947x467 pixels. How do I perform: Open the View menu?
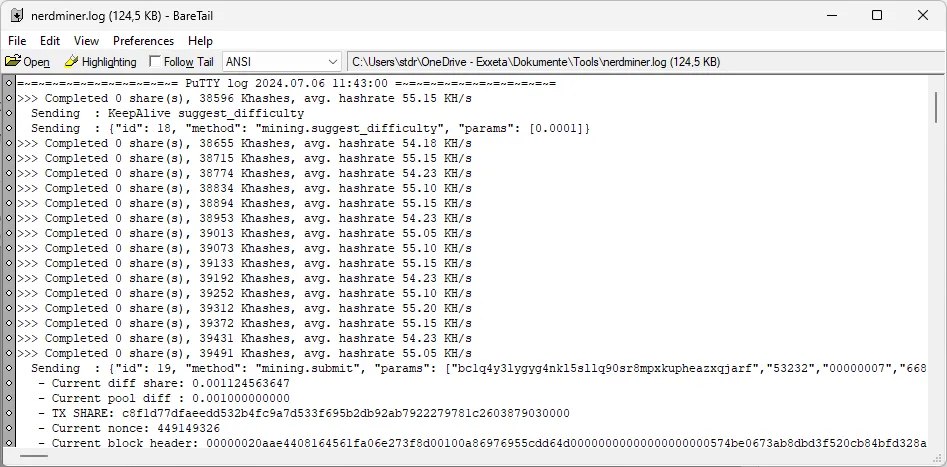pyautogui.click(x=87, y=41)
